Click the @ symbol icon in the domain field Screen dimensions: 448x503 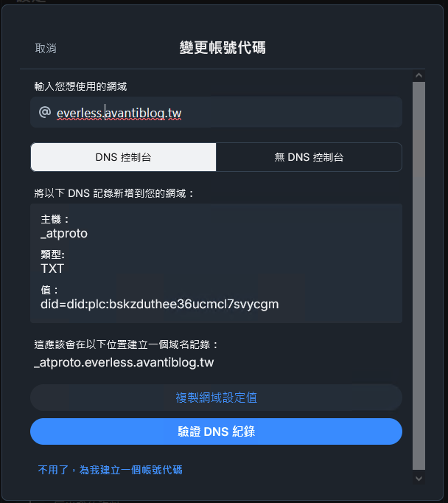45,112
